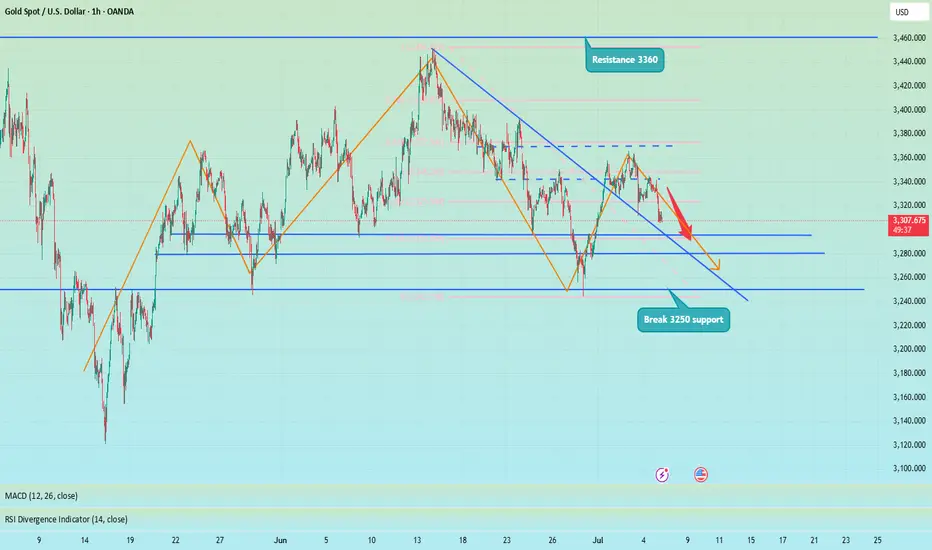
Task: Click the 3,460.000 price axis label
Action: [x=909, y=37]
